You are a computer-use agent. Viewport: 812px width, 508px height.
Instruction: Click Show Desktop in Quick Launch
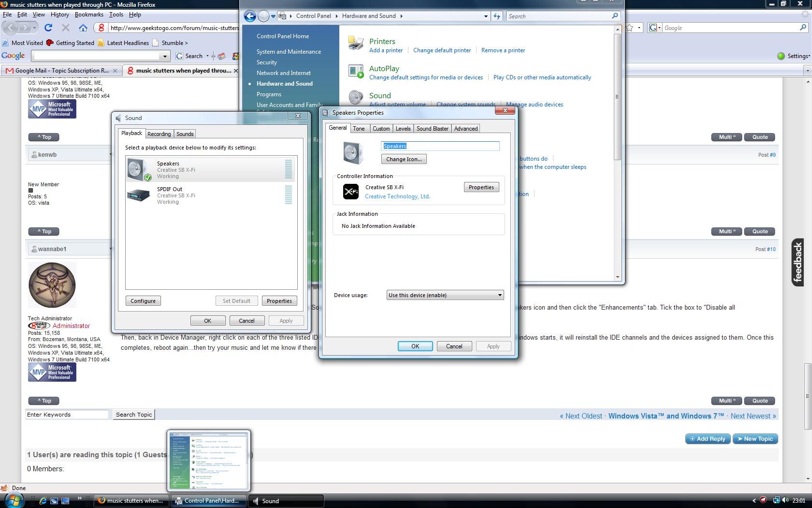(x=65, y=501)
